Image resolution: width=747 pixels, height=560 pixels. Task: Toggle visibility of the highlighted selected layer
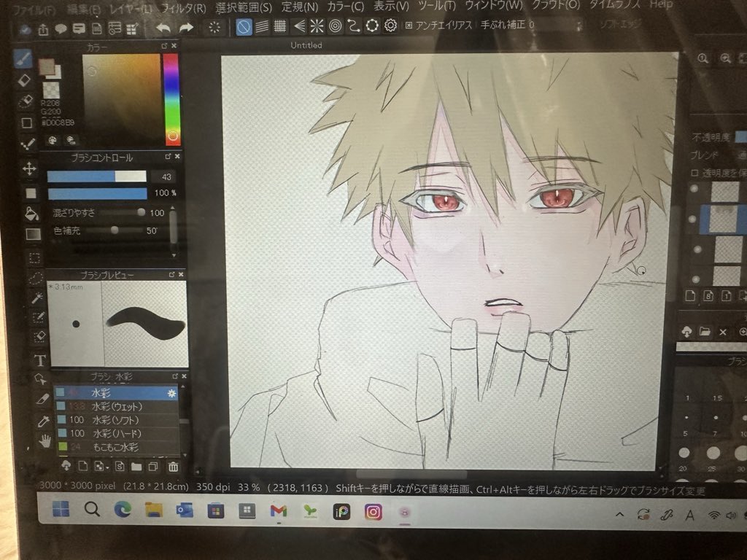(x=693, y=219)
